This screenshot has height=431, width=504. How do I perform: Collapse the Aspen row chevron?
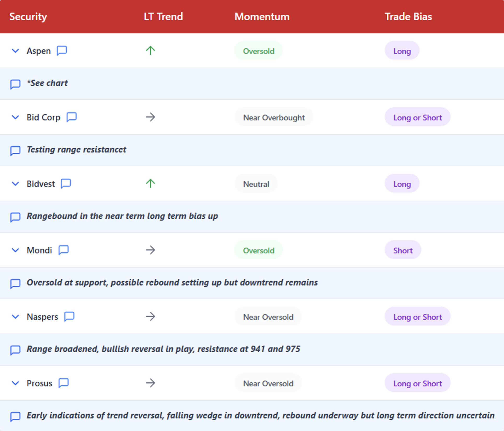(15, 51)
